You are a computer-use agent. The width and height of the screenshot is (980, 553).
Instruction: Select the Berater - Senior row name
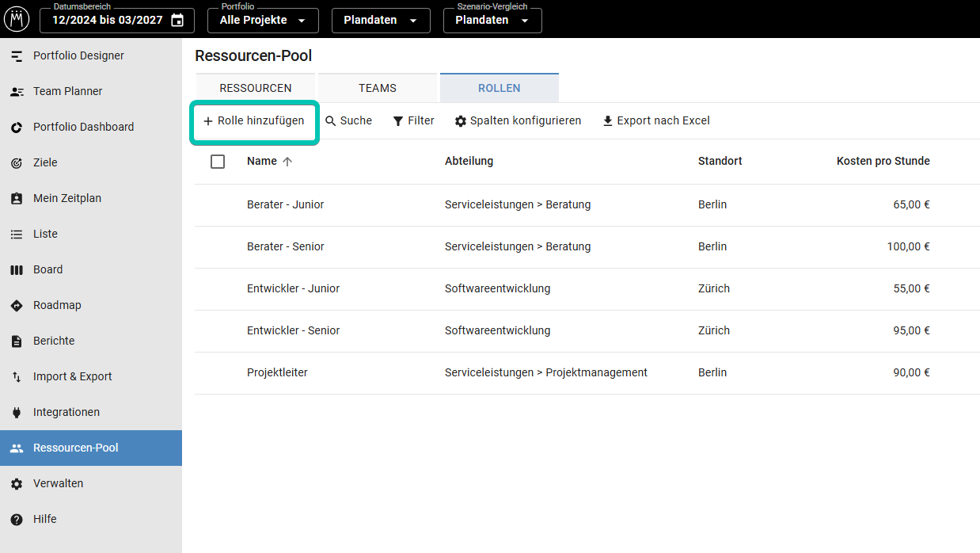point(286,247)
